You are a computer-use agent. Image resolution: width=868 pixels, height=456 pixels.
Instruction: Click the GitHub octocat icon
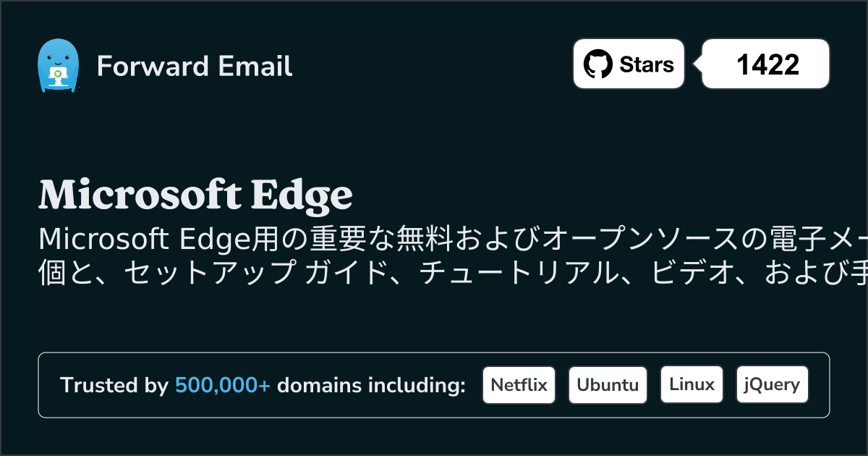pyautogui.click(x=597, y=64)
